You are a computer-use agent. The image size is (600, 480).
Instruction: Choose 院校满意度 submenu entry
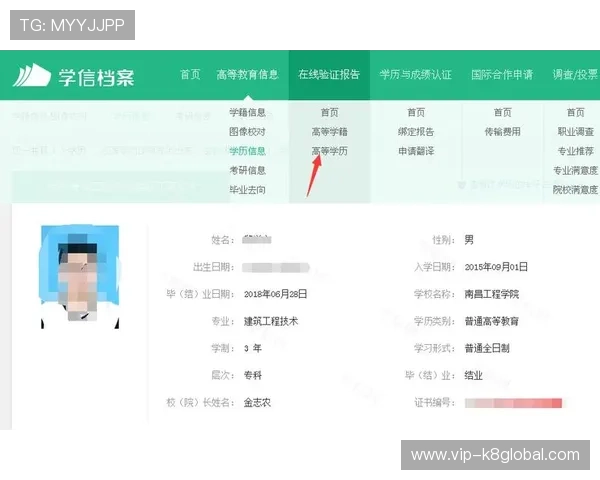click(x=576, y=190)
